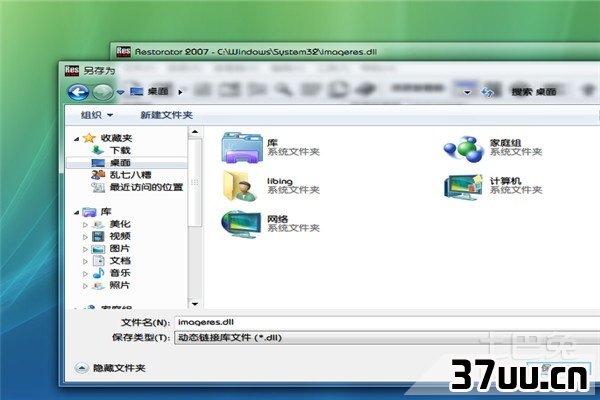Collapse the 收藏夹 group

click(x=77, y=139)
